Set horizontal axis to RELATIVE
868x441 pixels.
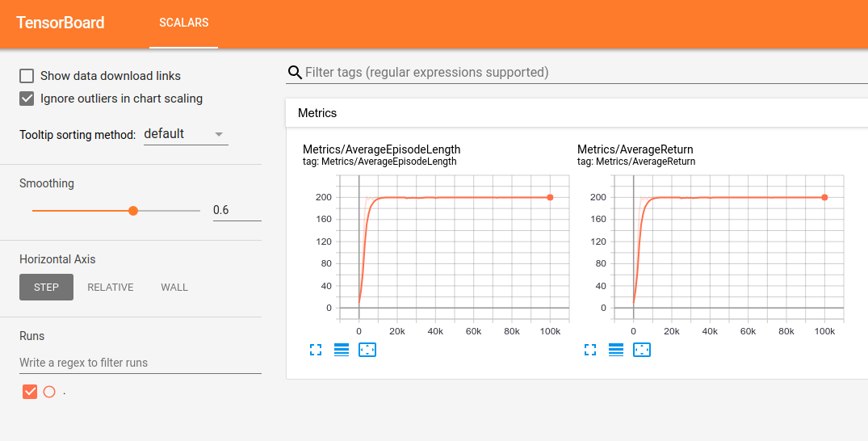pyautogui.click(x=110, y=287)
